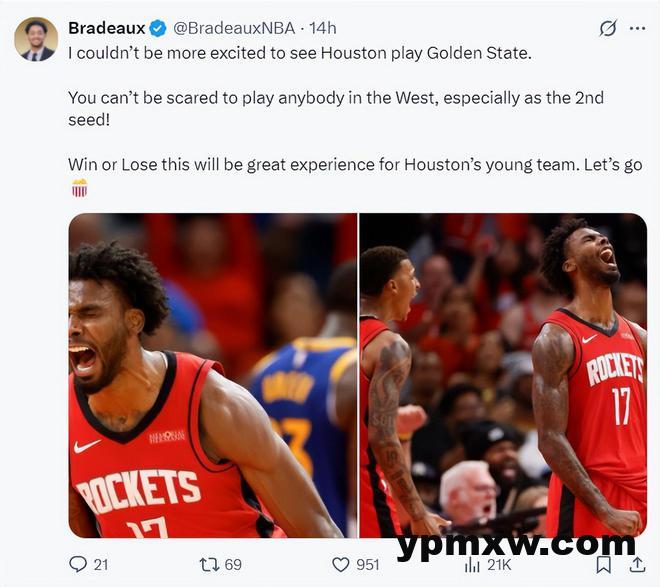Open Bradeaux profile avatar
This screenshot has height=587, width=660.
36,39
